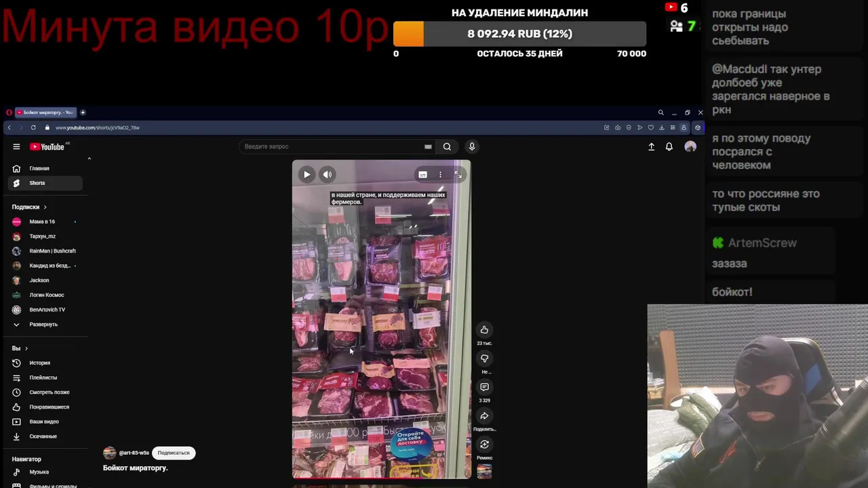Go to Главная in sidebar

(x=45, y=168)
